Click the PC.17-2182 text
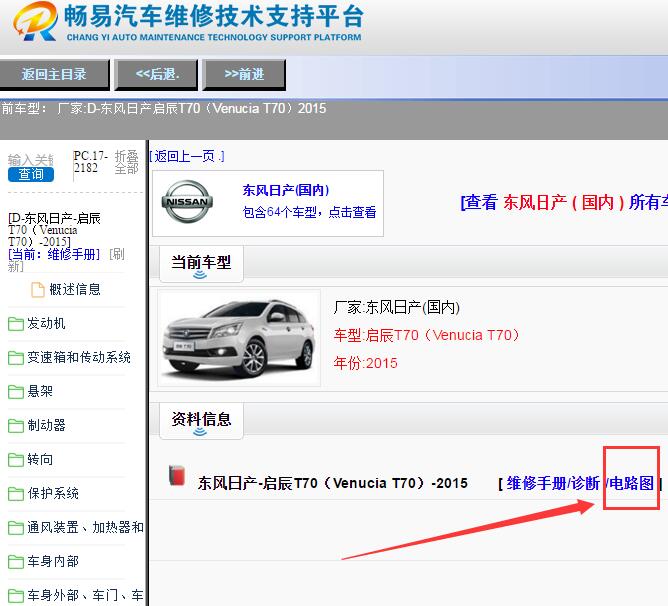The image size is (668, 606). 90,162
